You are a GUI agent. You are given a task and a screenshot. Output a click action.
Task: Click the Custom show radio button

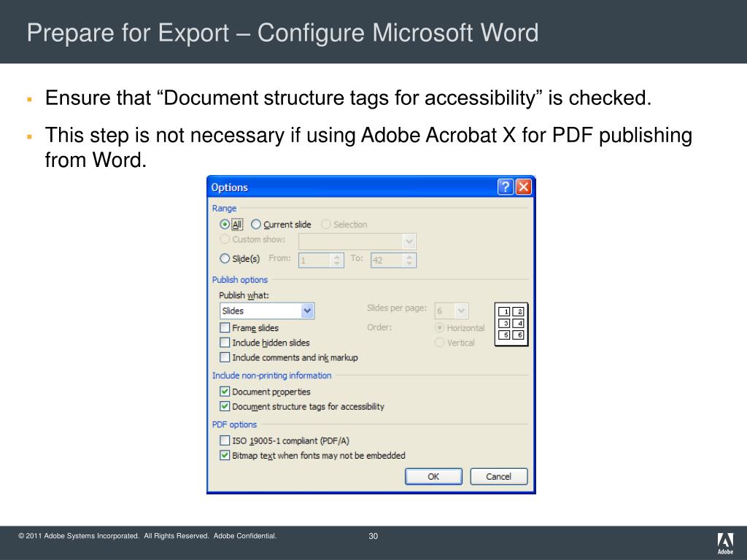pos(225,239)
